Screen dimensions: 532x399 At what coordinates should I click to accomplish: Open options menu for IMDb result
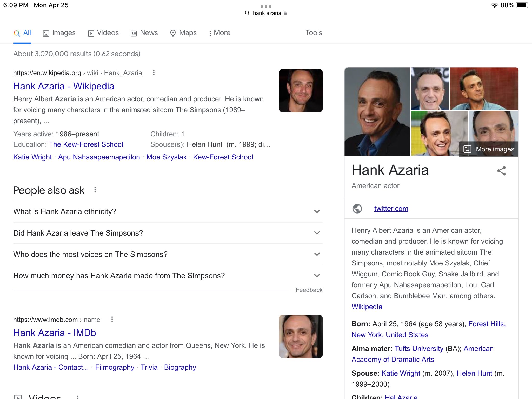[x=112, y=319]
